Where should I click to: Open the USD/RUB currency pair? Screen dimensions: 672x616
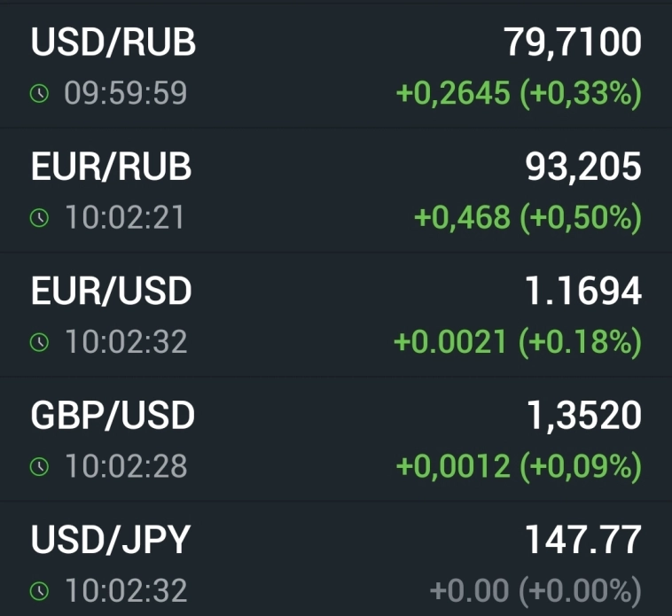pyautogui.click(x=113, y=43)
